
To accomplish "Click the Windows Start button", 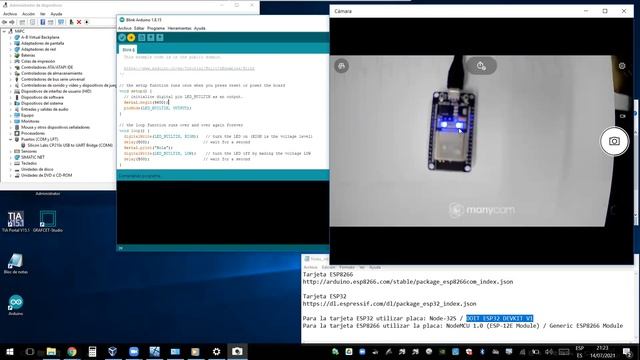I will (x=10, y=351).
